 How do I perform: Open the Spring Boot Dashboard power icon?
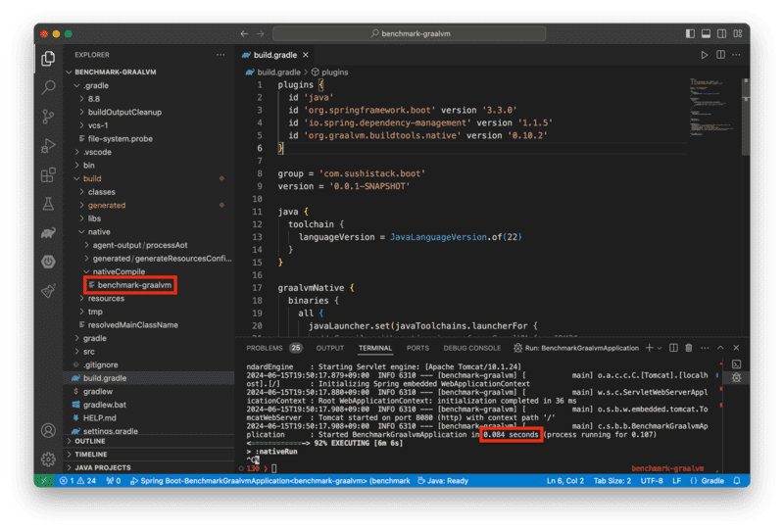(48, 262)
